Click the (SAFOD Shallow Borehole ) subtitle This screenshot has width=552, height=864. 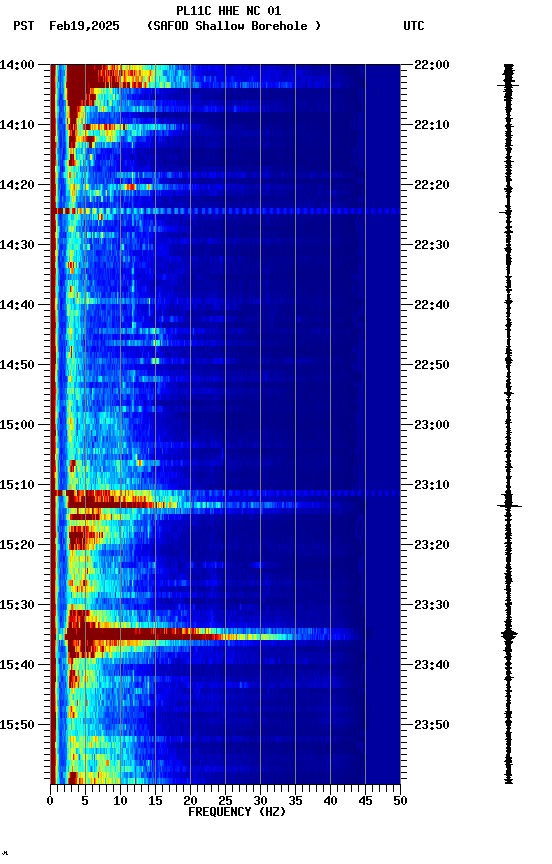click(234, 26)
